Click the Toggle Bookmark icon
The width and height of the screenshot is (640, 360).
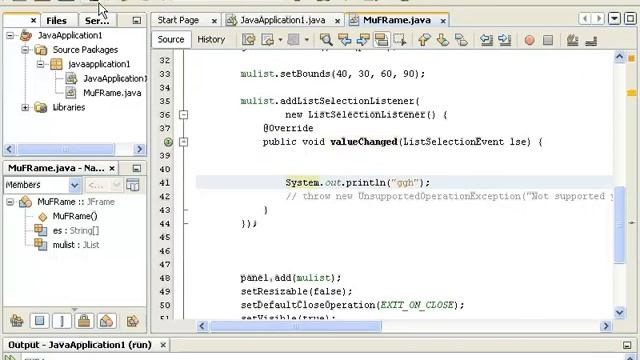pos(461,40)
